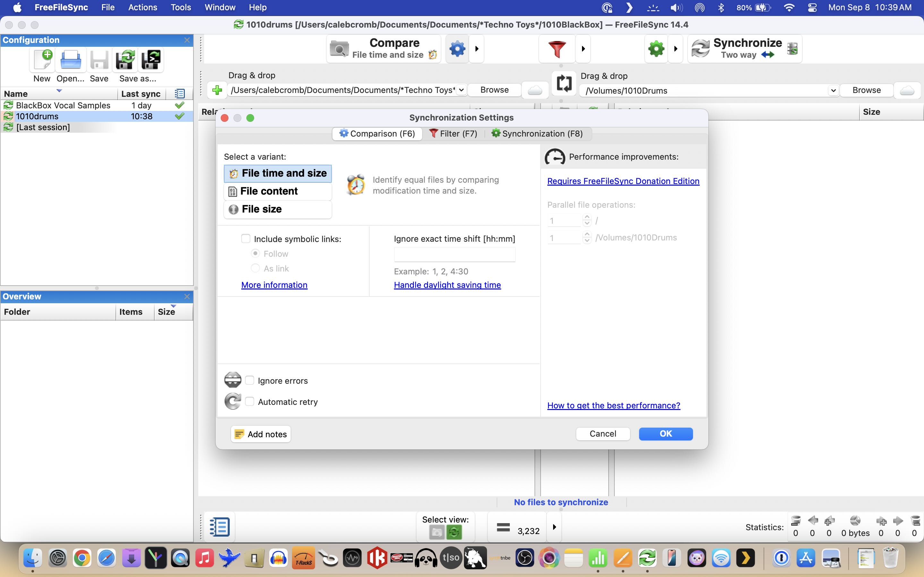
Task: Add folder pair with green plus
Action: 217,90
